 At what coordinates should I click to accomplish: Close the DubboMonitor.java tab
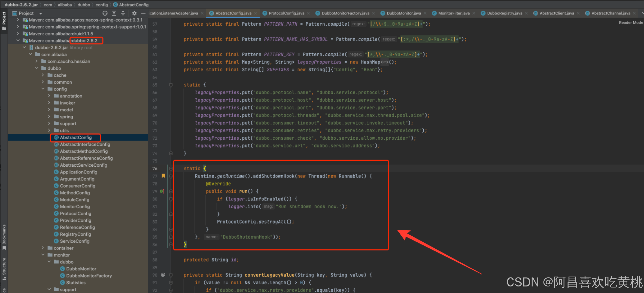coord(425,13)
